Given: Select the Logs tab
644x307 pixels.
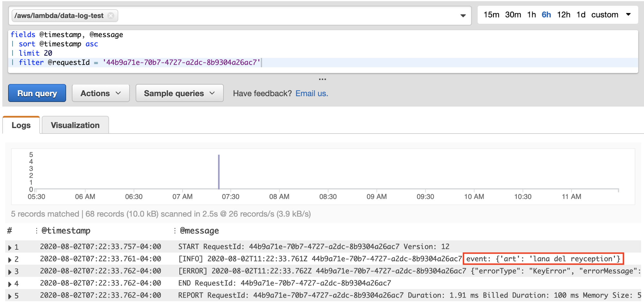Looking at the screenshot, I should coord(21,125).
